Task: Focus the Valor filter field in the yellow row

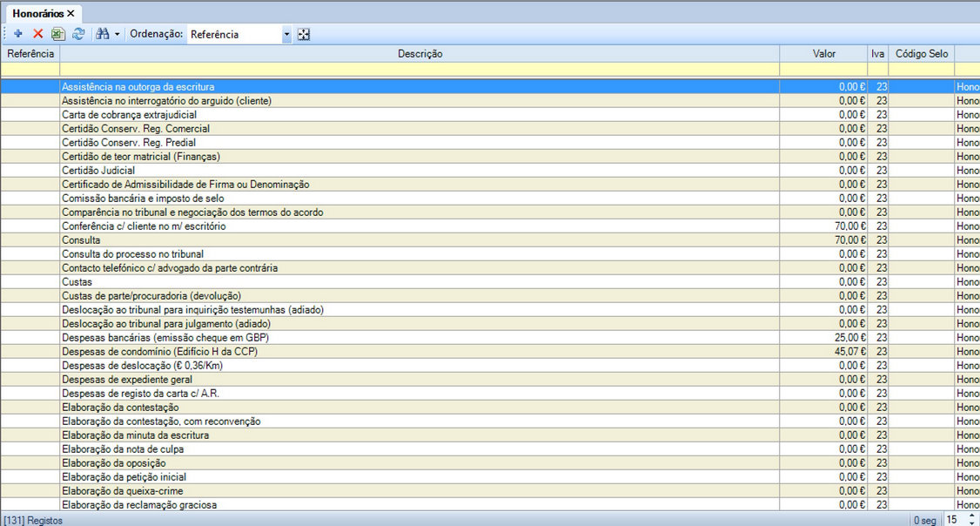Action: [x=823, y=69]
